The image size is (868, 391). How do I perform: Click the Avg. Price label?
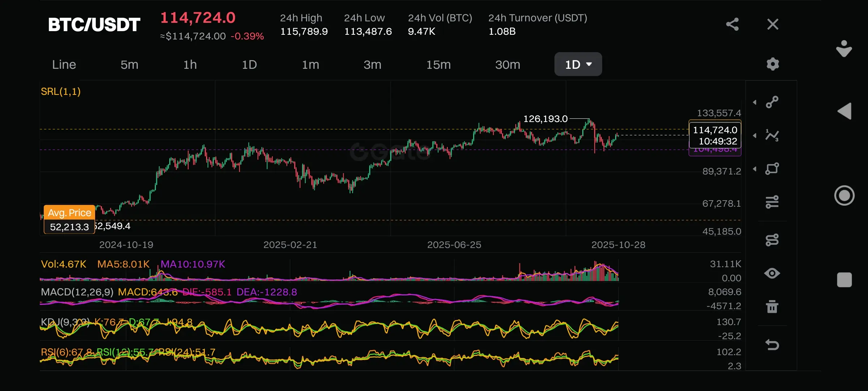[x=69, y=213]
